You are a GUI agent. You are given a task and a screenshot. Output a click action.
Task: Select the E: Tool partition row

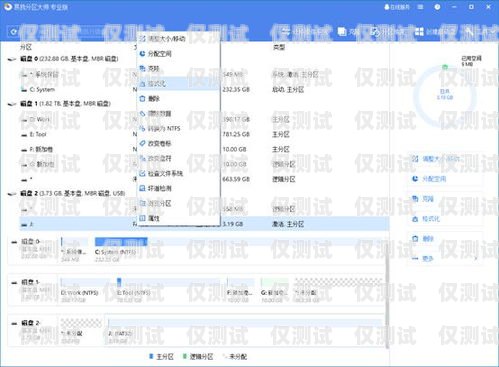coord(204,134)
